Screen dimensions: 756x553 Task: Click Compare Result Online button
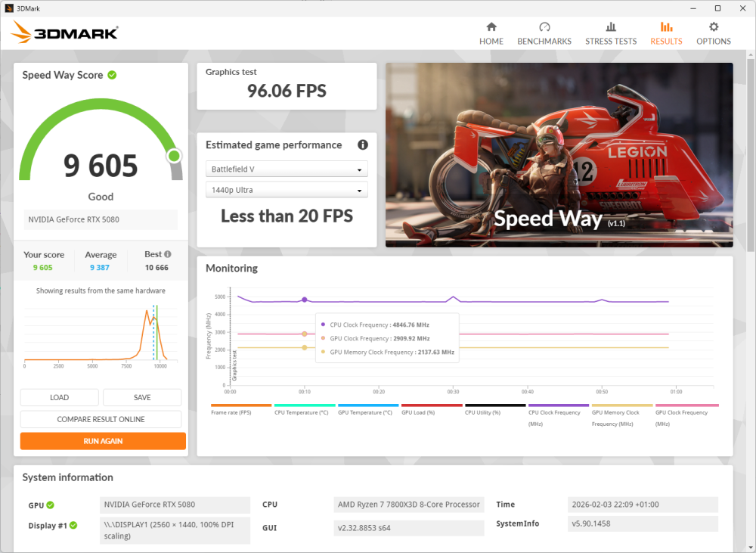pos(101,419)
